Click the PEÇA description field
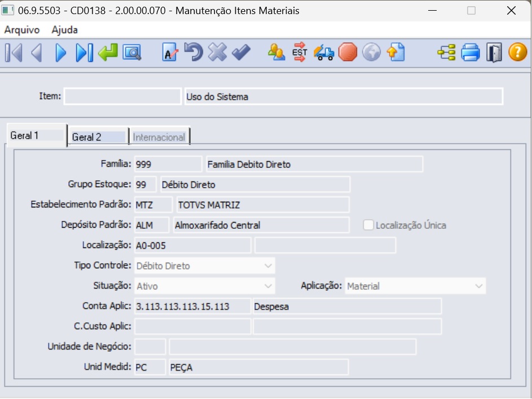 coord(258,367)
